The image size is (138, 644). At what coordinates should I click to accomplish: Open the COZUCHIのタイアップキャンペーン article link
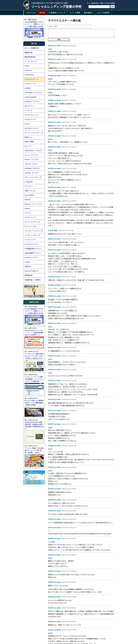pos(34,333)
